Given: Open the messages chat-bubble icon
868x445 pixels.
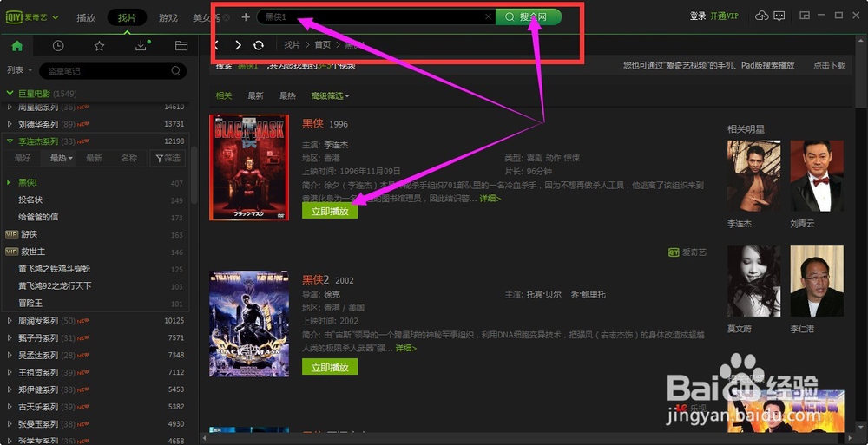Looking at the screenshot, I should 779,16.
